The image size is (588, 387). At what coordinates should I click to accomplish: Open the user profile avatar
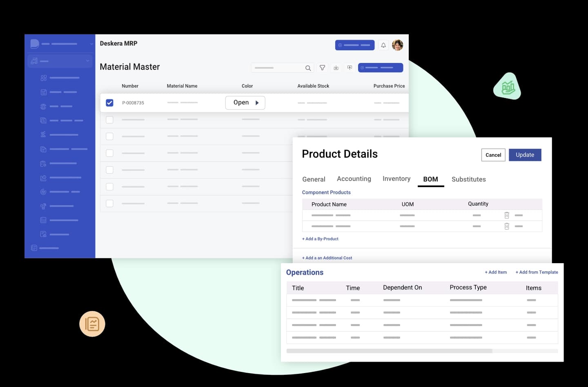point(397,45)
